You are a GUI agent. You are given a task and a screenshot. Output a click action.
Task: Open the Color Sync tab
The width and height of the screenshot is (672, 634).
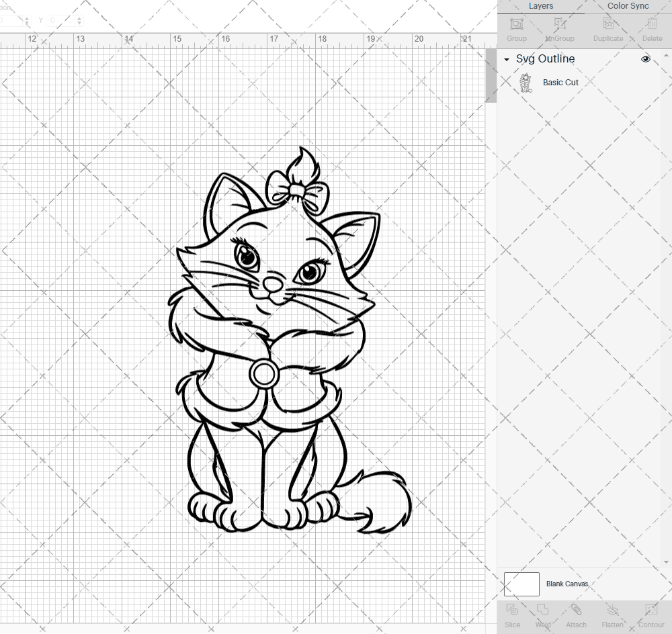click(x=628, y=6)
